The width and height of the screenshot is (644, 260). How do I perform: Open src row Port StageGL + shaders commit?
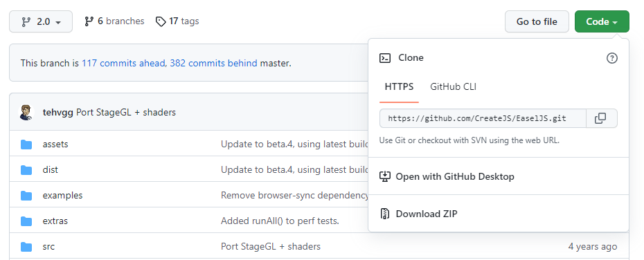tap(271, 246)
